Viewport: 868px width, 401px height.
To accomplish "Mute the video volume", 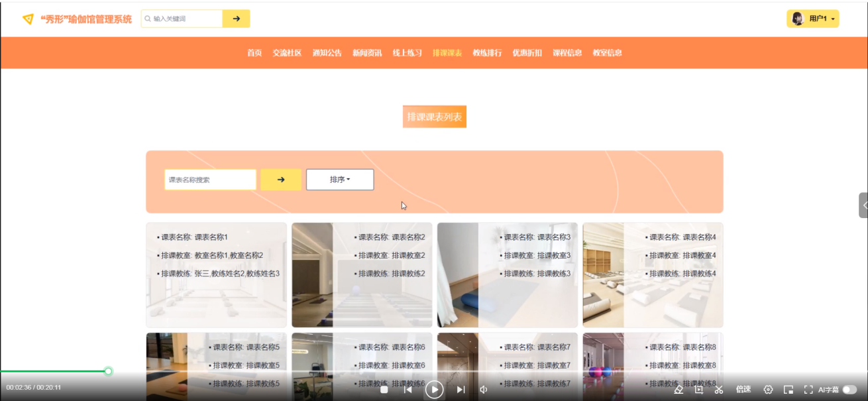I will 484,390.
